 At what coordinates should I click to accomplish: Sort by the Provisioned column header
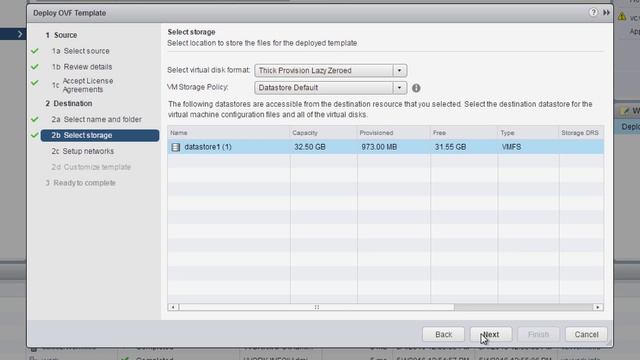[393, 133]
